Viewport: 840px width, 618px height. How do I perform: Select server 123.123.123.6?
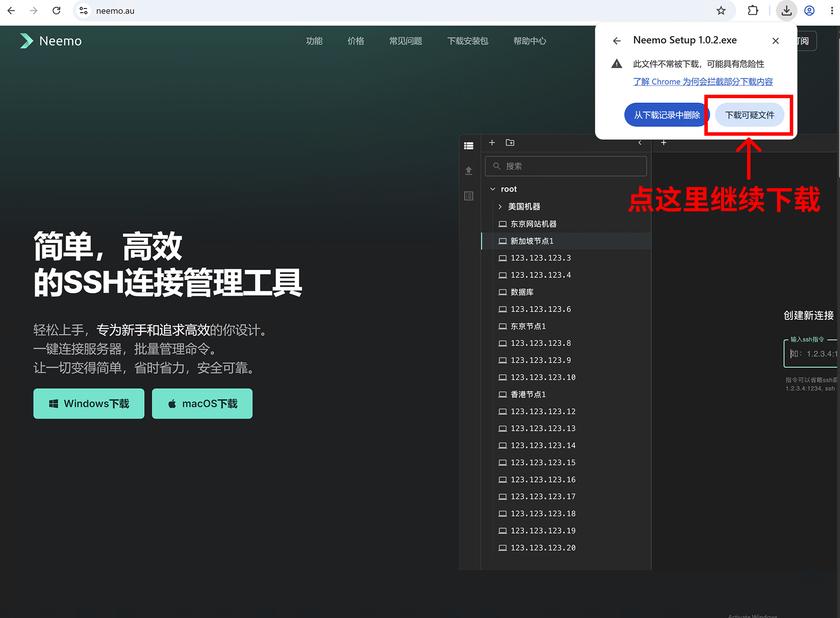(566, 309)
